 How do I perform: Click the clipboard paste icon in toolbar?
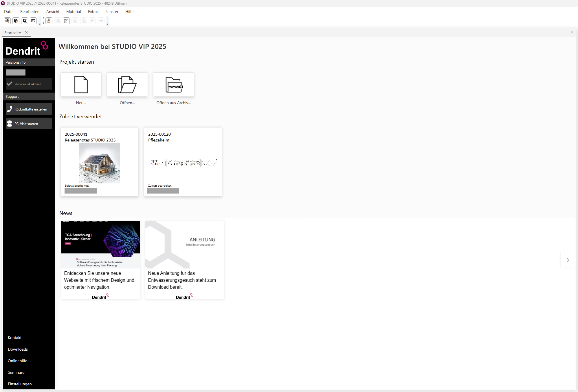coord(84,21)
